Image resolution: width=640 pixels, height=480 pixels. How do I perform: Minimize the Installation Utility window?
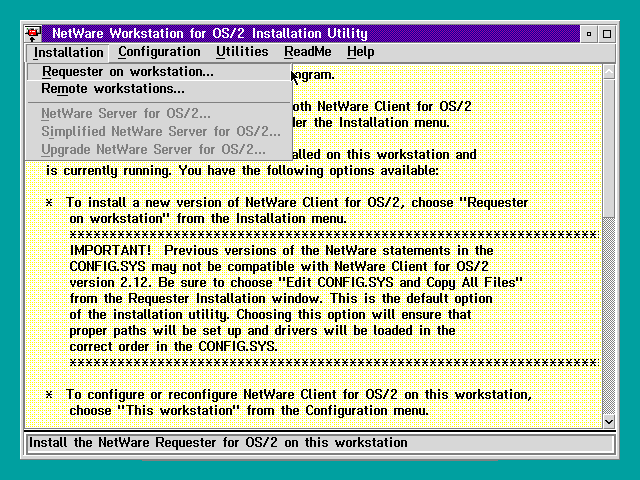[589, 34]
